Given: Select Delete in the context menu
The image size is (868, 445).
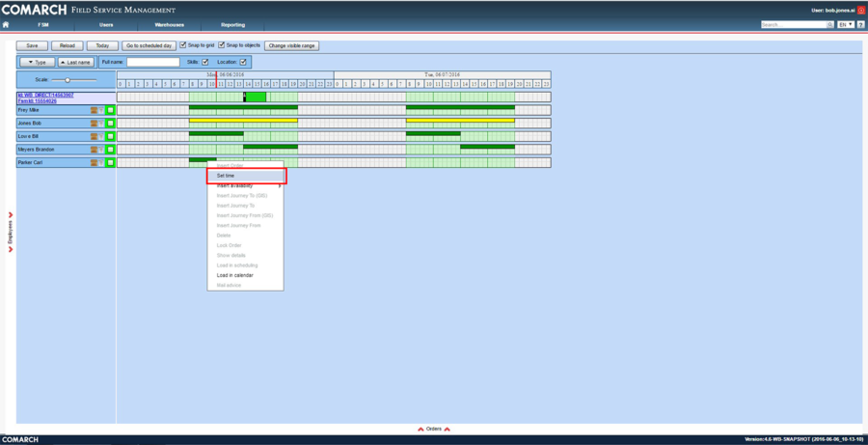Looking at the screenshot, I should click(x=245, y=236).
